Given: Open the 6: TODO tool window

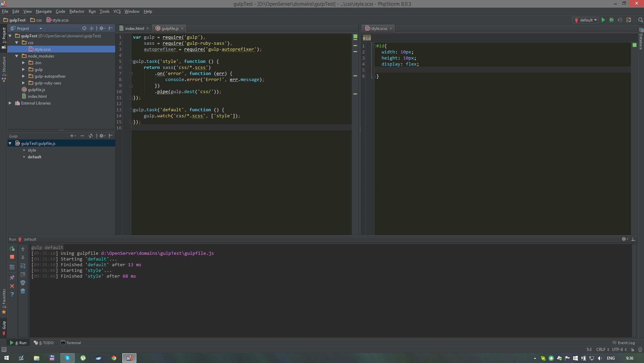Looking at the screenshot, I should [44, 343].
